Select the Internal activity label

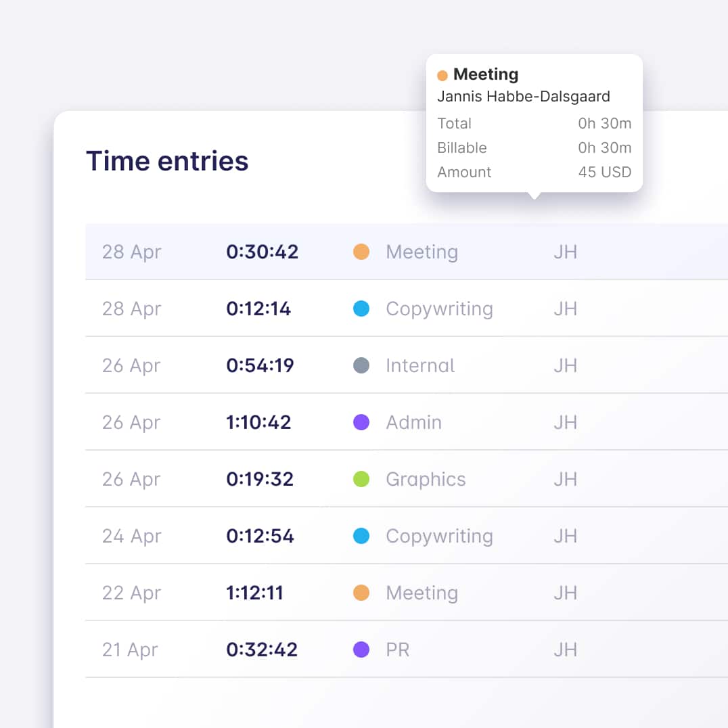point(420,365)
